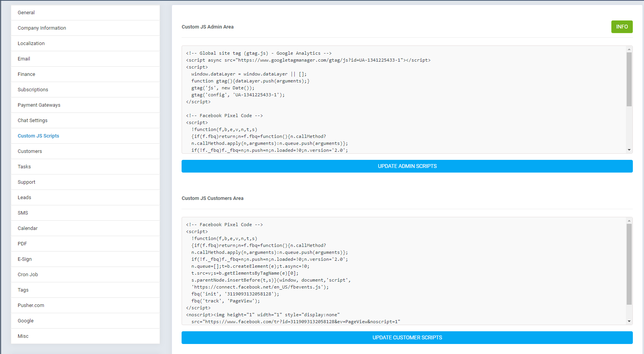Click the 'Custom JS Customers Area' heading
The width and height of the screenshot is (644, 354).
(x=212, y=198)
